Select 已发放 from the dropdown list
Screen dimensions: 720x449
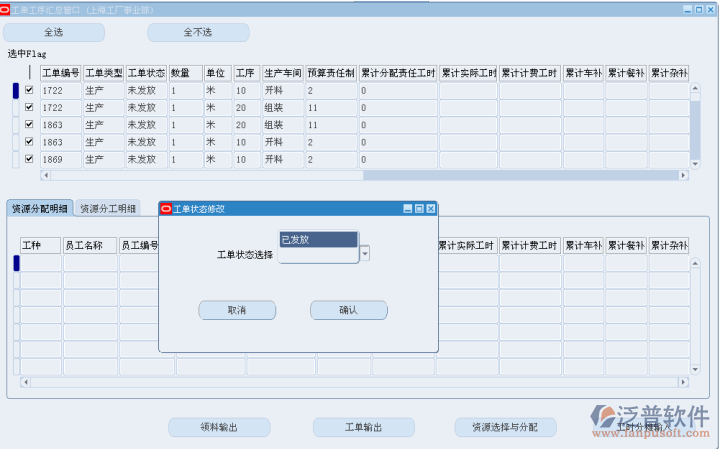point(318,239)
